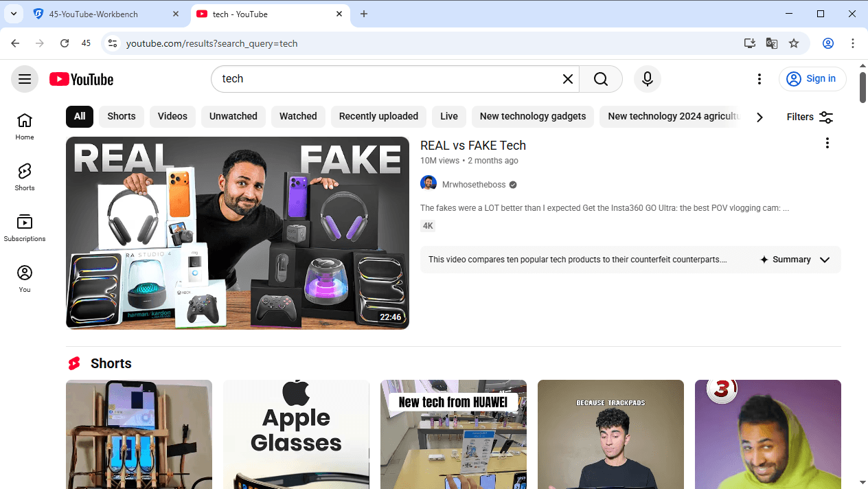Open Settings via the three-dot menu
This screenshot has height=489, width=868.
(759, 79)
